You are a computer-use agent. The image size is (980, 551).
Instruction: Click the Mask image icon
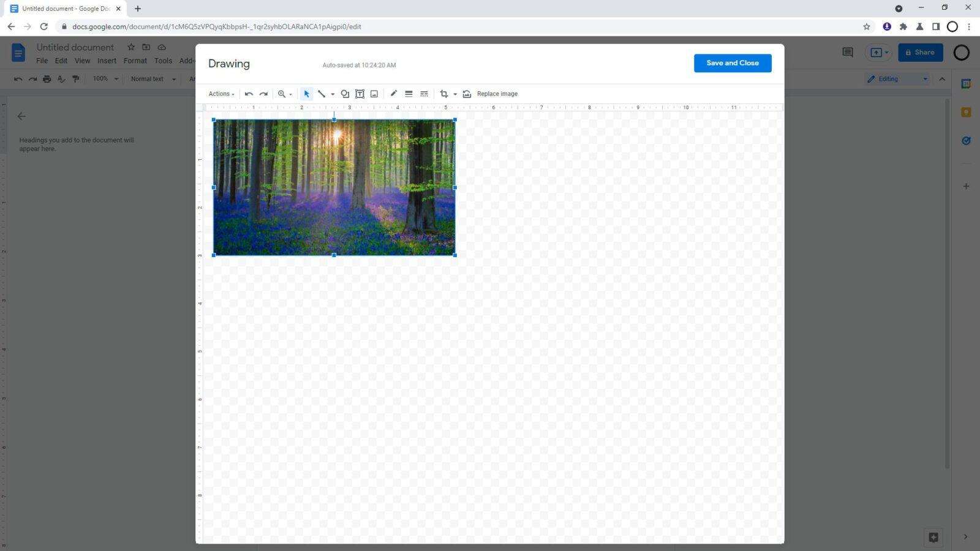[466, 94]
